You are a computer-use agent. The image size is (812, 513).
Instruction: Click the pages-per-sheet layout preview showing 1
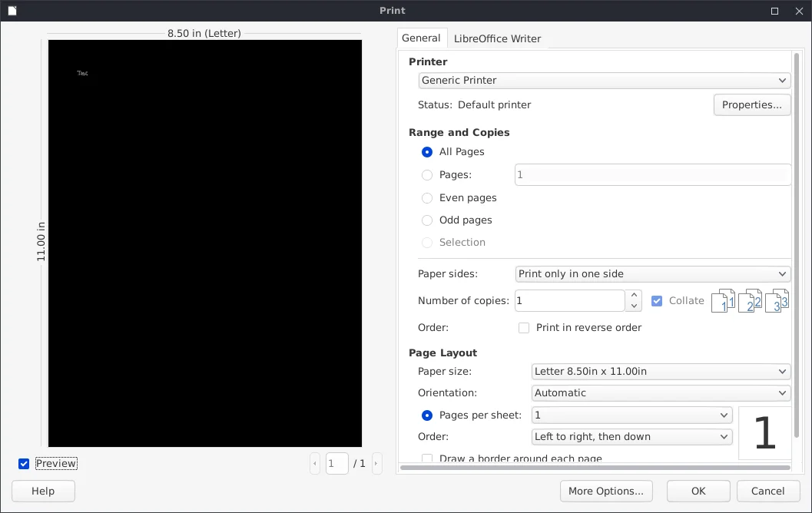(765, 433)
